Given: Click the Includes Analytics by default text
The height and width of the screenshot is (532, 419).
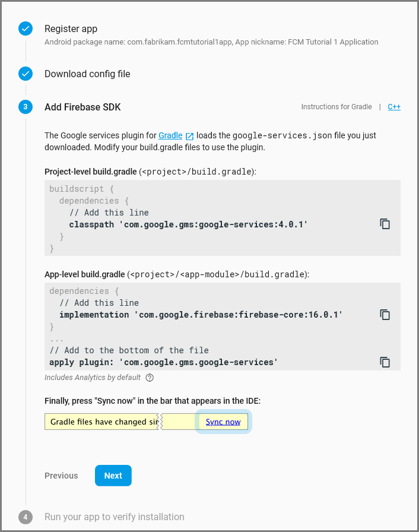Looking at the screenshot, I should [92, 377].
